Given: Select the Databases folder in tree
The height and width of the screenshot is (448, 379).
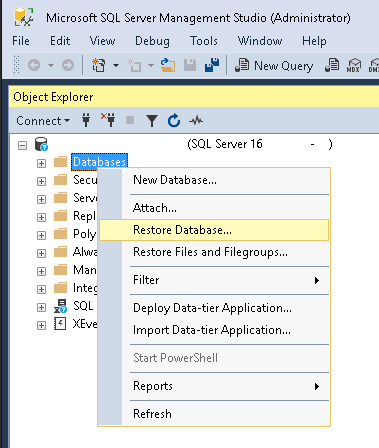Looking at the screenshot, I should [x=99, y=162].
